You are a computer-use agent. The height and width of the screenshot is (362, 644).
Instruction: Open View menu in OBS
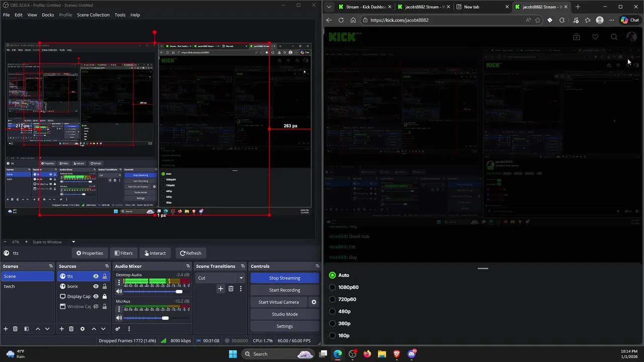pyautogui.click(x=32, y=15)
